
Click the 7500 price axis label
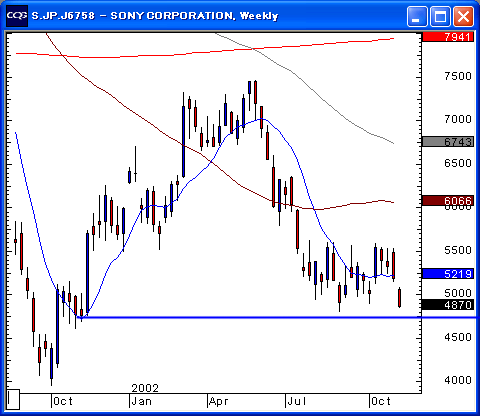(458, 76)
